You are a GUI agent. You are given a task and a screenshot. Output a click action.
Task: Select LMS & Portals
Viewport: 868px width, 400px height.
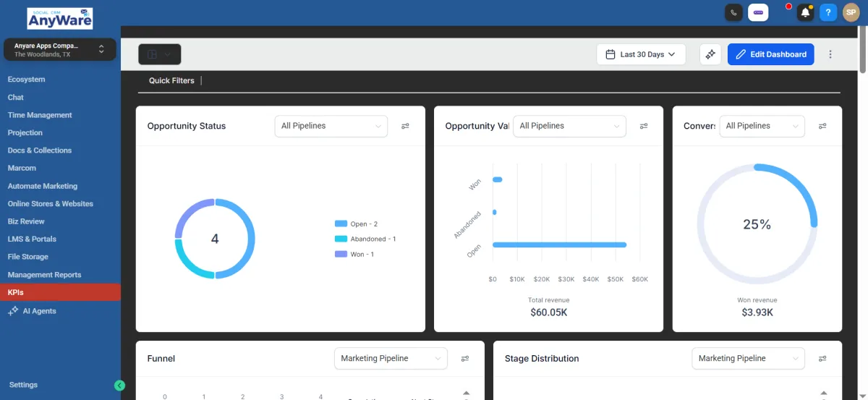tap(32, 239)
